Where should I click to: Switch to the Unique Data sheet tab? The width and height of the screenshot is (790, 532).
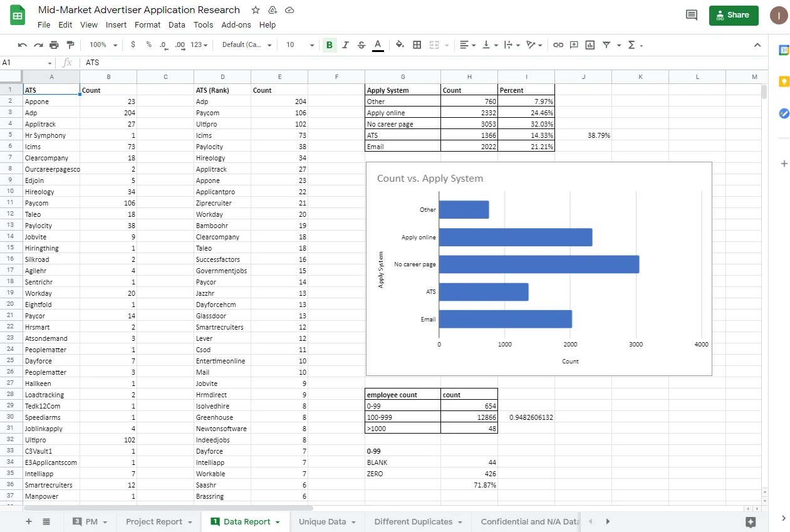click(x=322, y=521)
